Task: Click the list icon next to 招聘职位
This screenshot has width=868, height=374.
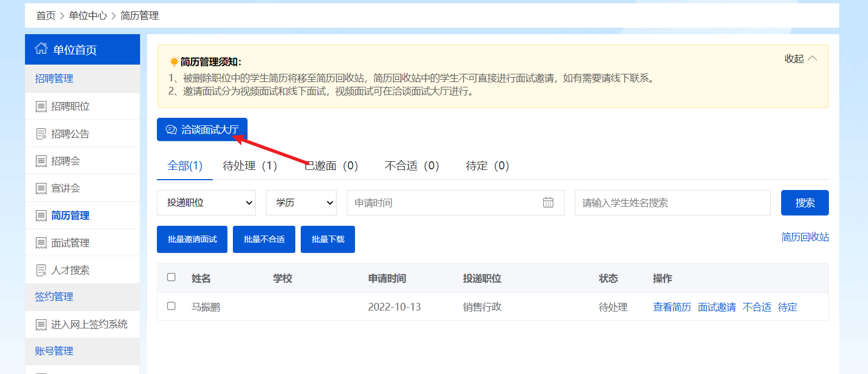Action: click(41, 106)
